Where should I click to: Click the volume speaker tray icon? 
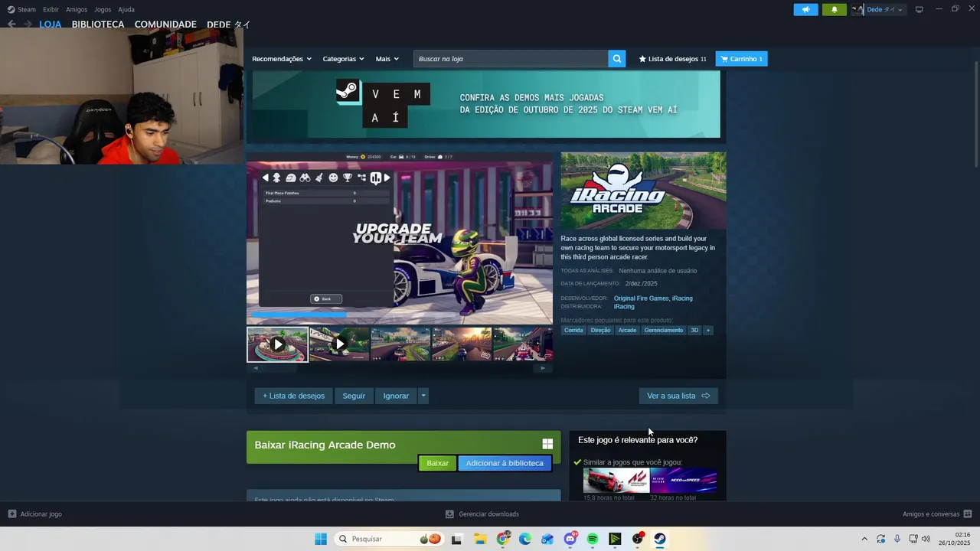tap(926, 539)
